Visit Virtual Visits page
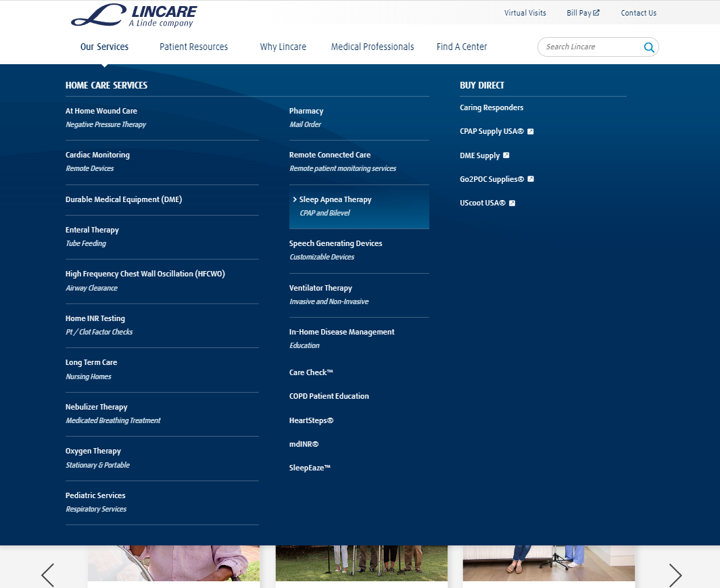 (525, 13)
